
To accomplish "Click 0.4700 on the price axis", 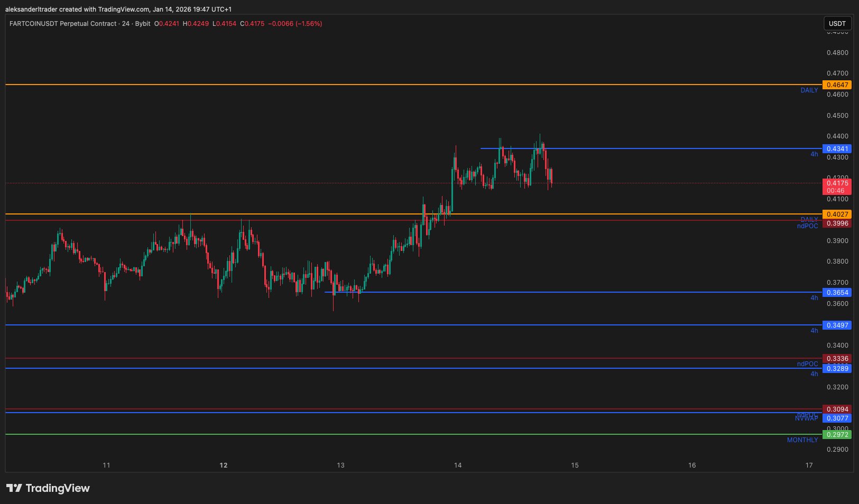I will point(837,73).
